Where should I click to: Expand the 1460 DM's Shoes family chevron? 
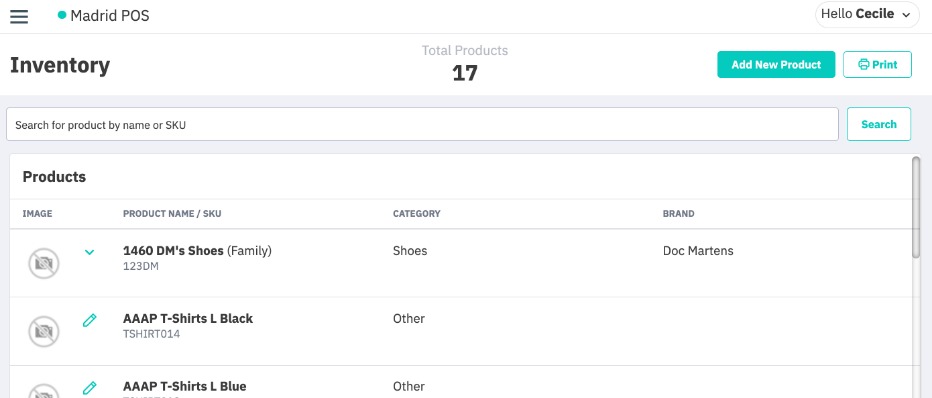tap(89, 252)
